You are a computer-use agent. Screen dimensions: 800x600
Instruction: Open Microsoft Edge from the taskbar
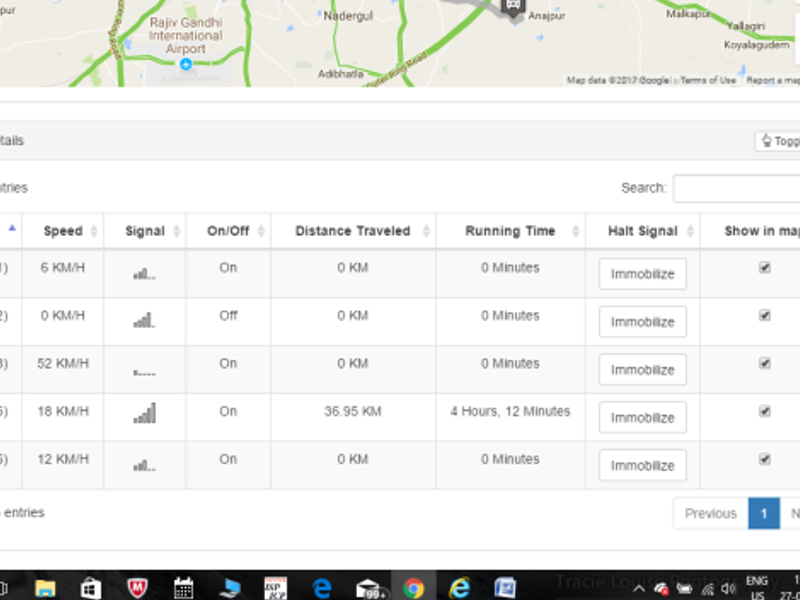[321, 588]
